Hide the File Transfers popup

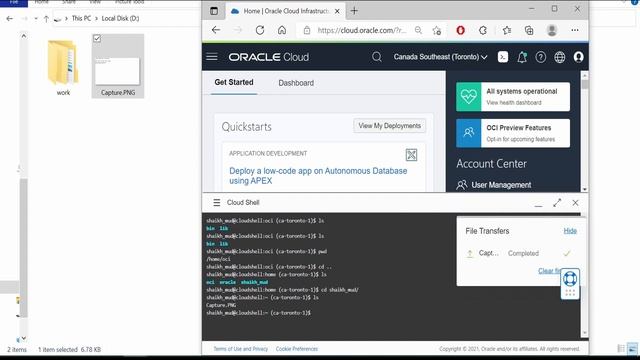570,231
